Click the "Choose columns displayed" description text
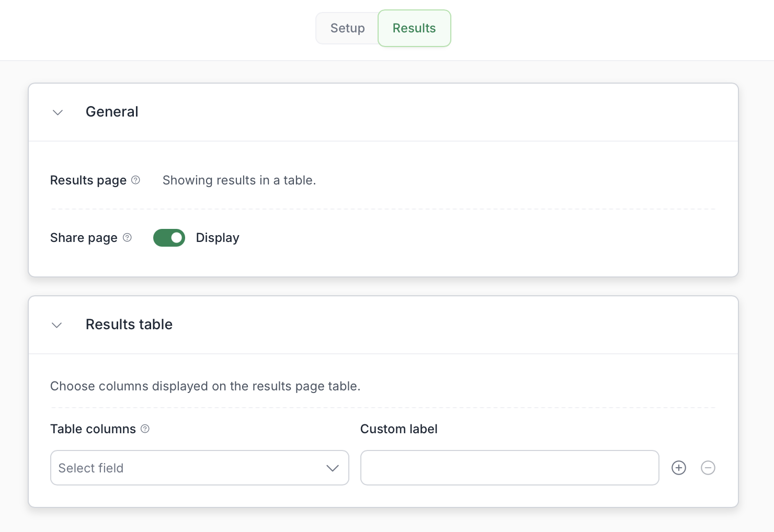 205,386
